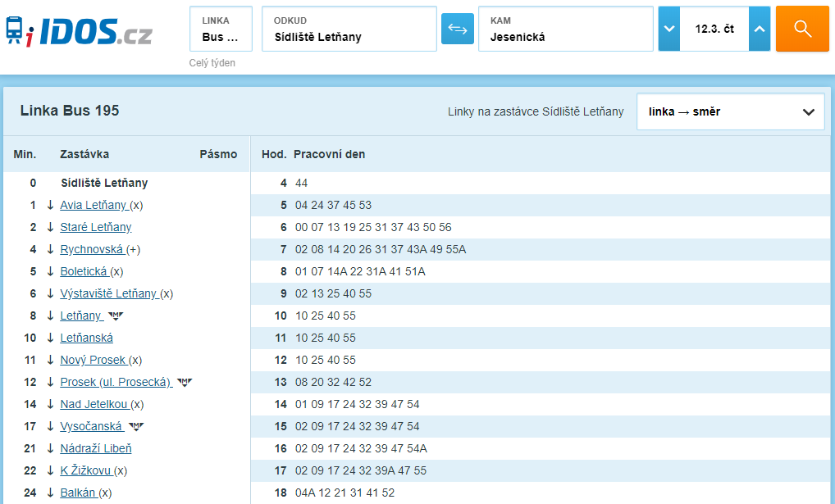This screenshot has height=504, width=835.
Task: Follow the Výstaviště Letňany stop link
Action: [108, 293]
